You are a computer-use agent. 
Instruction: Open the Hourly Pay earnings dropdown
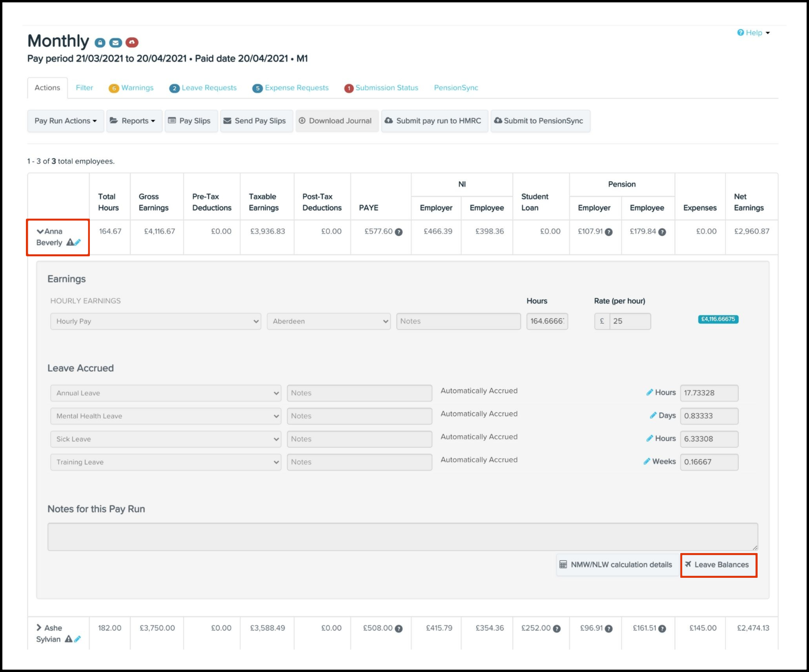point(155,321)
